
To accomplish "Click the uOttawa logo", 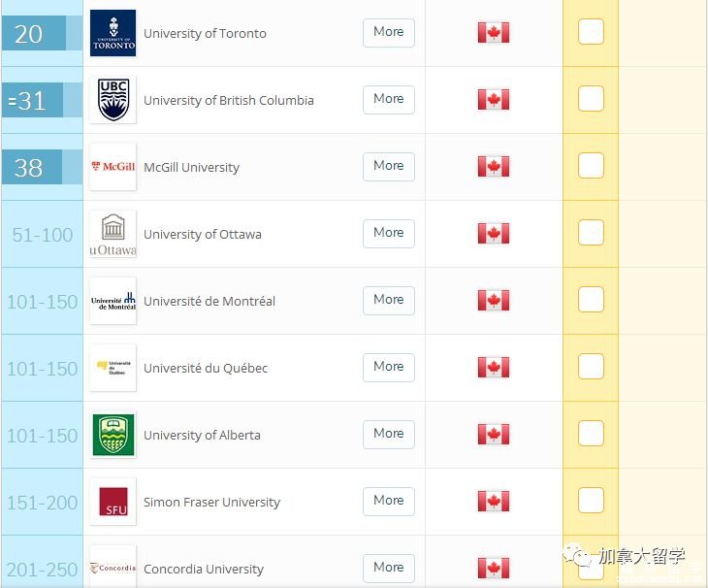I will [113, 234].
